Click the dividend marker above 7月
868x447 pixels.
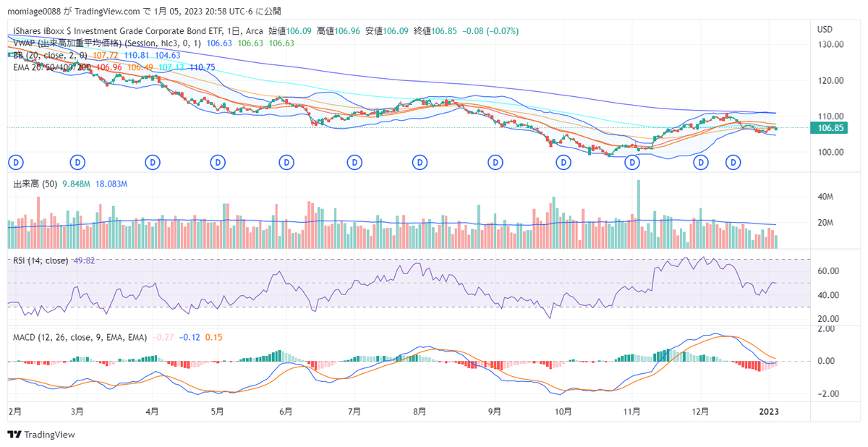[x=355, y=162]
